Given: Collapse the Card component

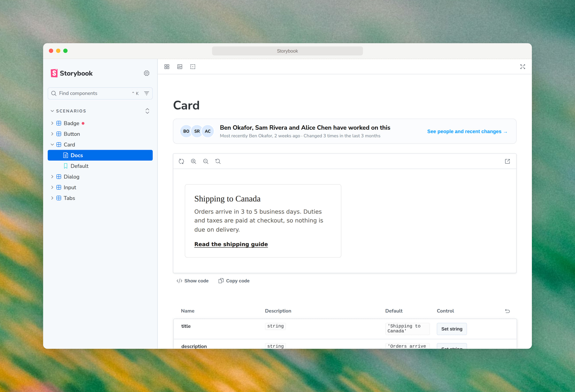Looking at the screenshot, I should 100,144.
